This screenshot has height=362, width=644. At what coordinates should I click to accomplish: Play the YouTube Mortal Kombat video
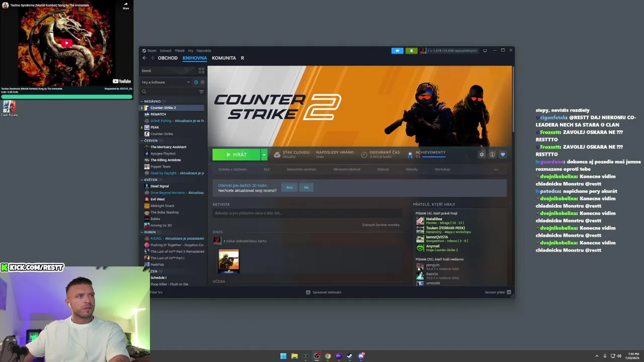click(x=66, y=43)
